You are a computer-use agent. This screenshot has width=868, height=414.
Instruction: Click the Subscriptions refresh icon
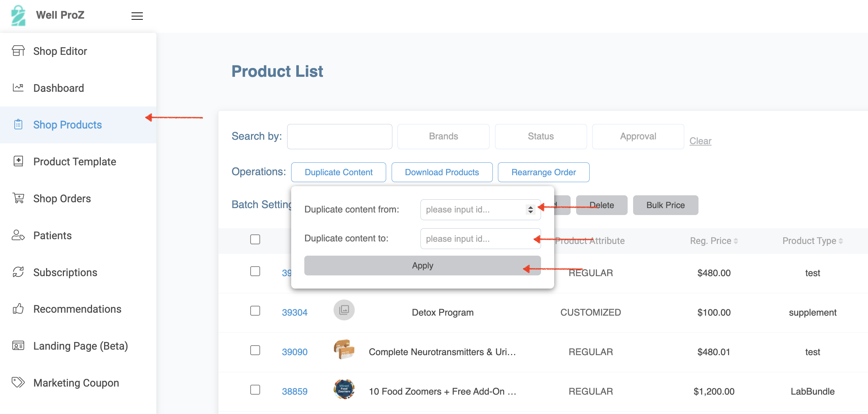18,272
